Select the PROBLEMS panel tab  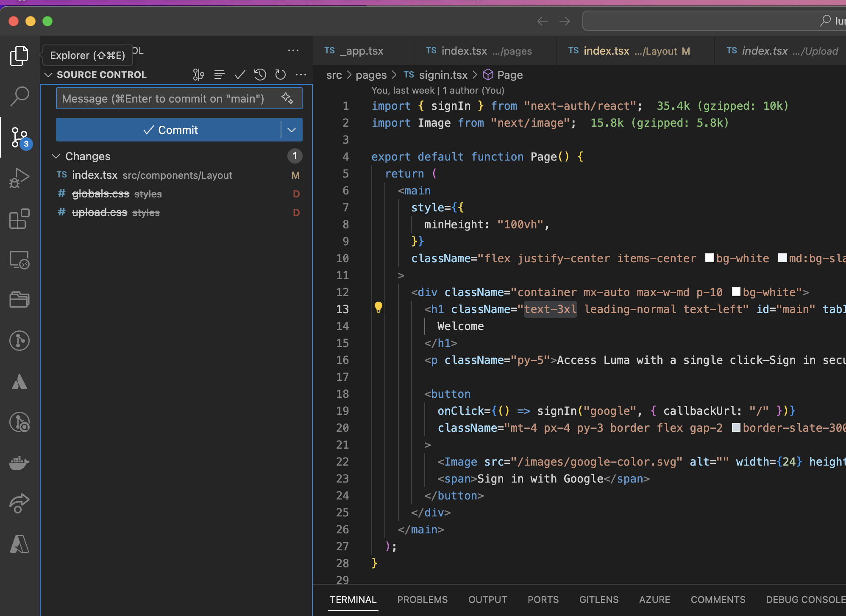pyautogui.click(x=422, y=599)
